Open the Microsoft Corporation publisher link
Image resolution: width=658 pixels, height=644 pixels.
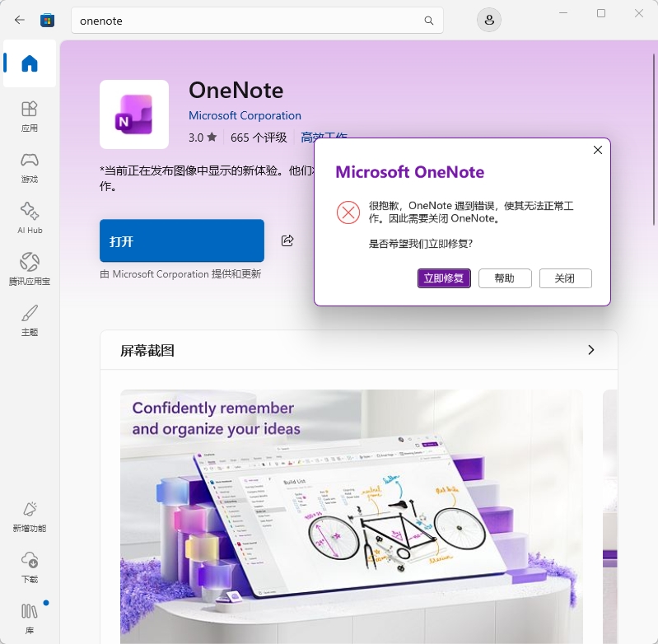pyautogui.click(x=245, y=115)
